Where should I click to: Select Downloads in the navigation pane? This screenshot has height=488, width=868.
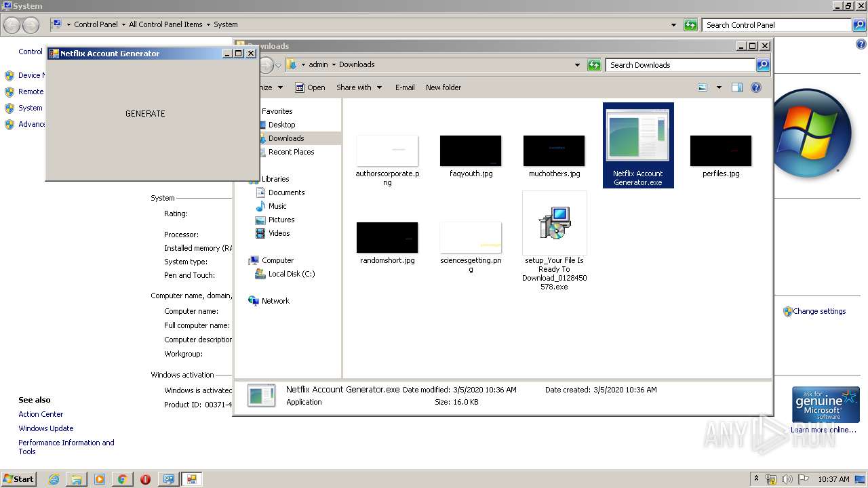pyautogui.click(x=285, y=138)
